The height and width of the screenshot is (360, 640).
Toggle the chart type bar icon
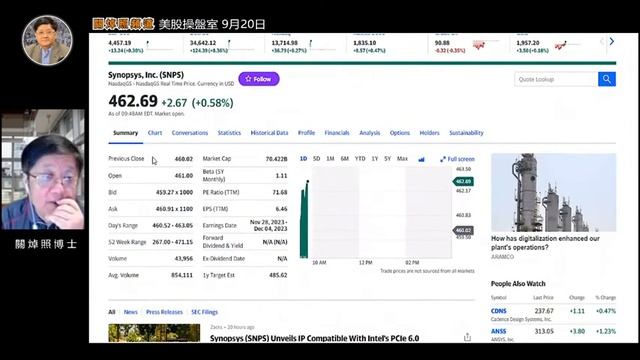421,159
